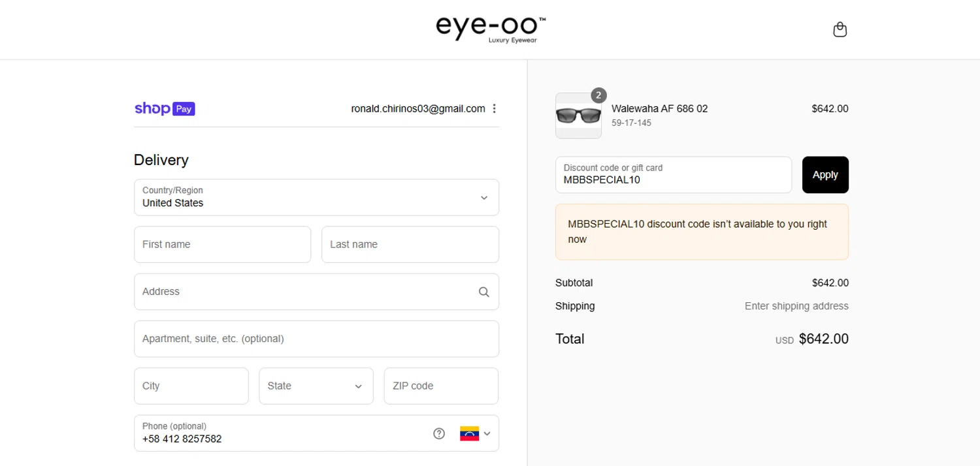Click the Walewaha AF 686 02 product name
This screenshot has height=466, width=980.
pyautogui.click(x=659, y=108)
